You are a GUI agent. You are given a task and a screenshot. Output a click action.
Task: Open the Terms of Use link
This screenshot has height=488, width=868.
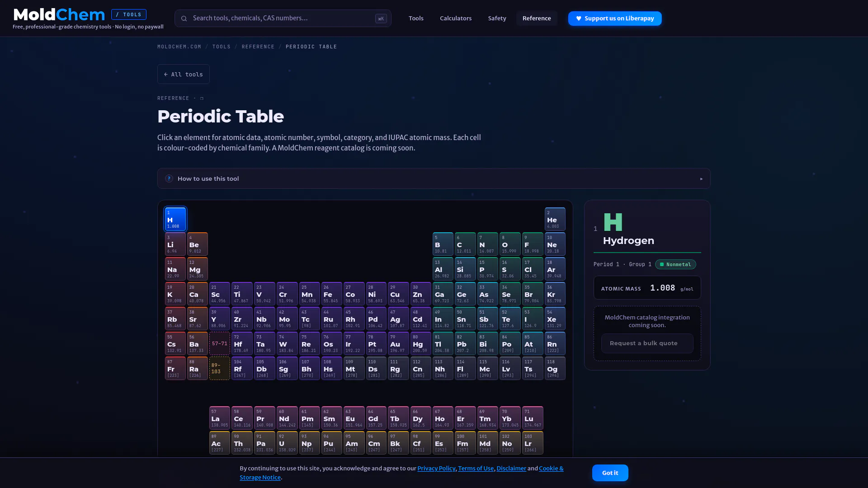[476, 469]
